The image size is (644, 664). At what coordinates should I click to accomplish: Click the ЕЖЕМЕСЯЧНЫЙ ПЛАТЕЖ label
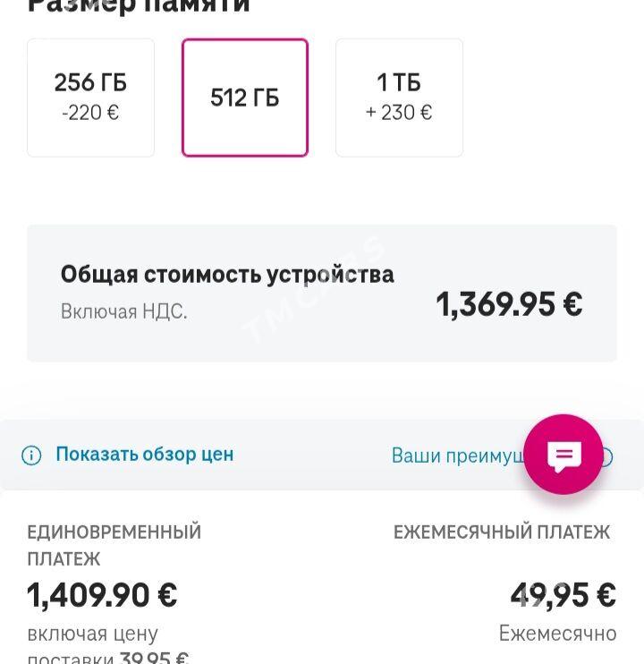[x=502, y=532]
